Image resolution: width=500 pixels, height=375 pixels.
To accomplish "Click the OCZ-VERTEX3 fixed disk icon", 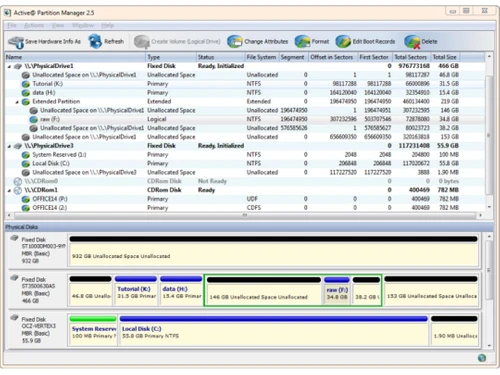I will [14, 317].
